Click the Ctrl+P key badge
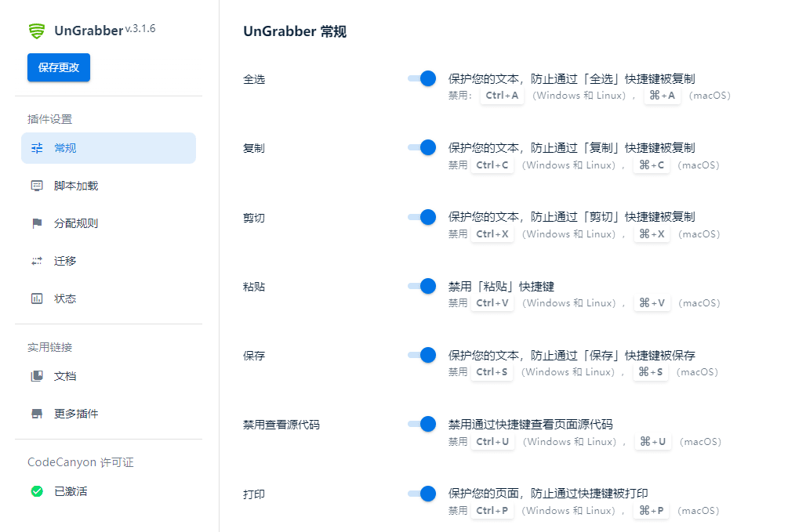788x532 pixels. point(492,510)
